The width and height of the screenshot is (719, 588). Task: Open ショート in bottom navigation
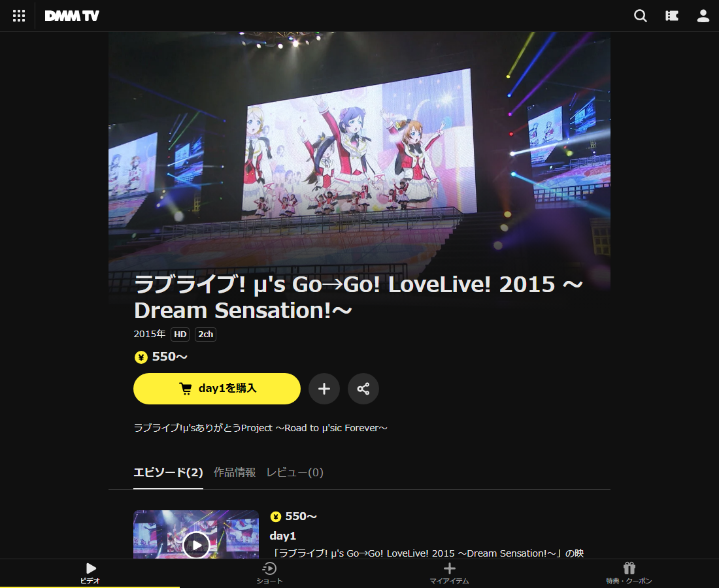pyautogui.click(x=269, y=573)
